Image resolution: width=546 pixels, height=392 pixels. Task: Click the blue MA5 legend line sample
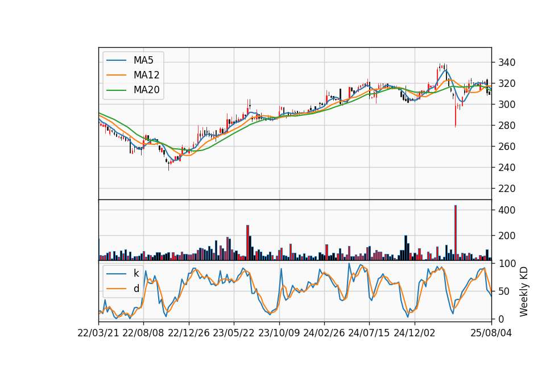pos(116,60)
